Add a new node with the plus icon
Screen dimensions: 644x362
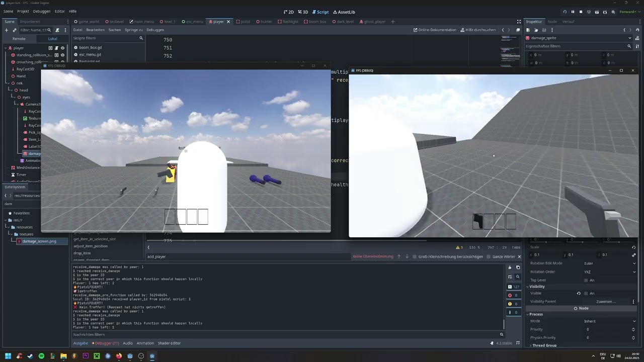point(7,30)
